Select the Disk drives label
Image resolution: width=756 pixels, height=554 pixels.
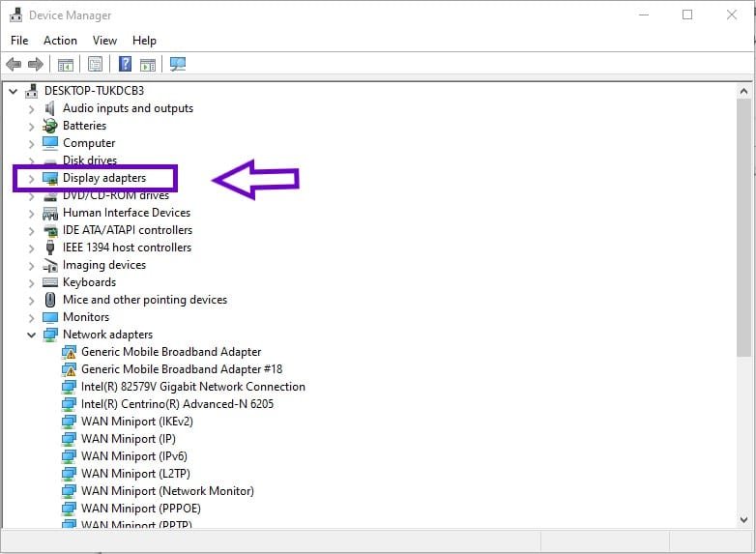(x=90, y=160)
